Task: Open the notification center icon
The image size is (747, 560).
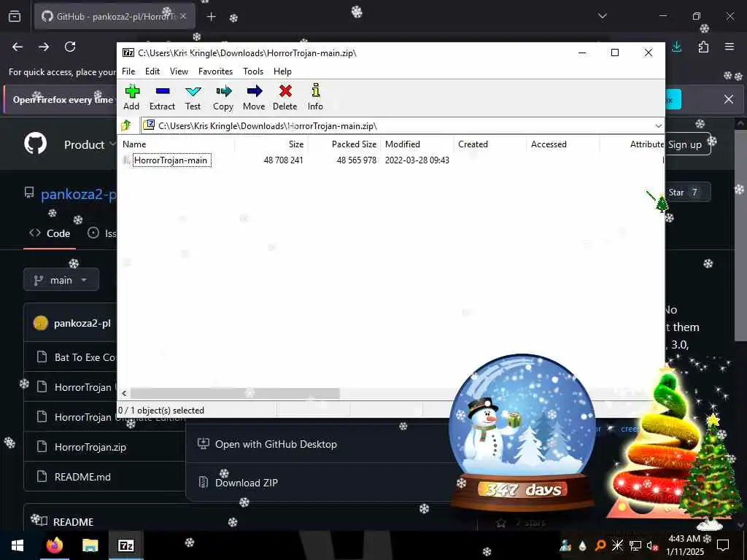Action: pos(723,545)
